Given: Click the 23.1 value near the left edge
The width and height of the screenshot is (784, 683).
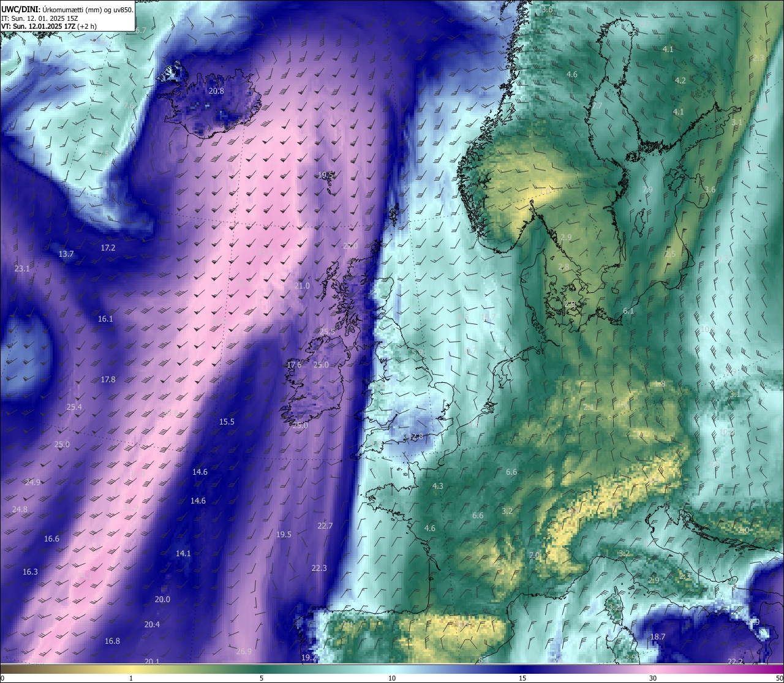Looking at the screenshot, I should tap(22, 269).
